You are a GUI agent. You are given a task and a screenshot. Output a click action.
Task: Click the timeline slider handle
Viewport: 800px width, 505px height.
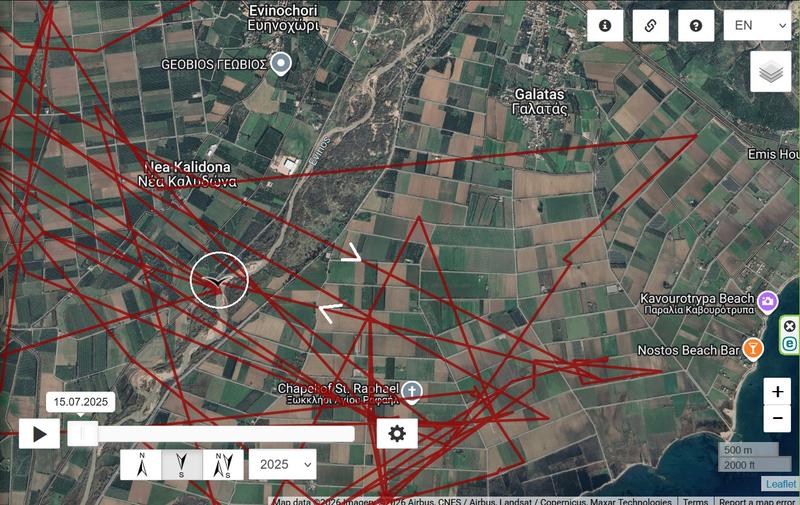tap(83, 434)
